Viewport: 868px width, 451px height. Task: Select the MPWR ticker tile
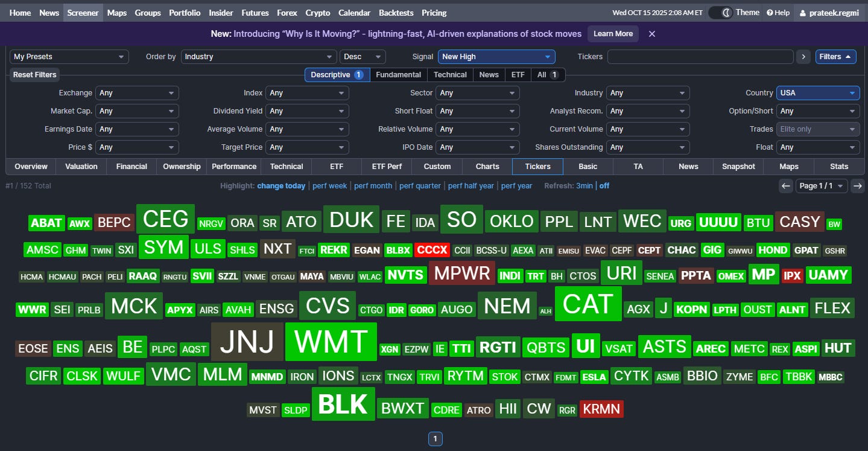click(x=462, y=273)
